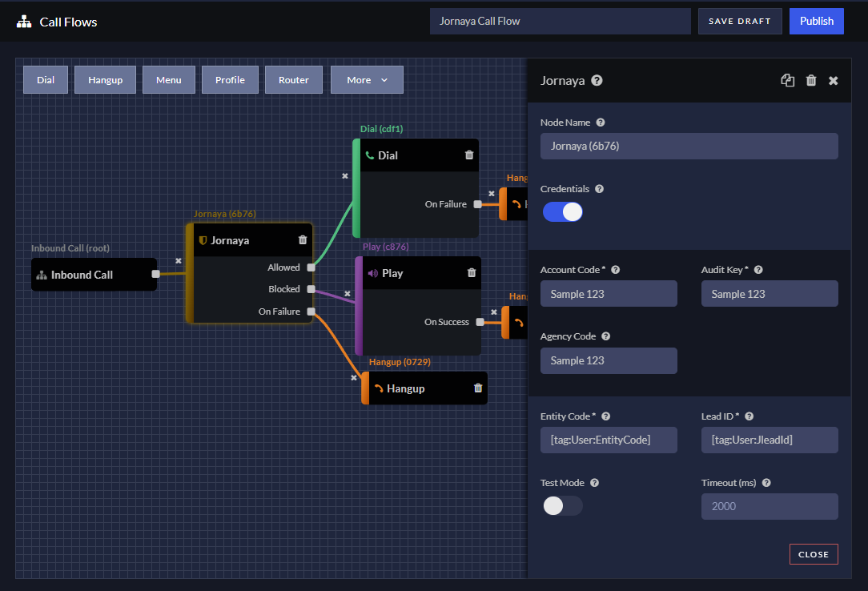Click the Inbound Call output port
This screenshot has height=591, width=868.
pos(155,274)
